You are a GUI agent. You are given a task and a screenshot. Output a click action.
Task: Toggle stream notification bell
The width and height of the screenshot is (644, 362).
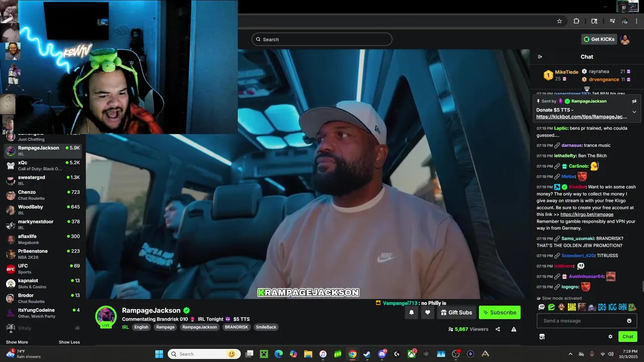point(412,312)
